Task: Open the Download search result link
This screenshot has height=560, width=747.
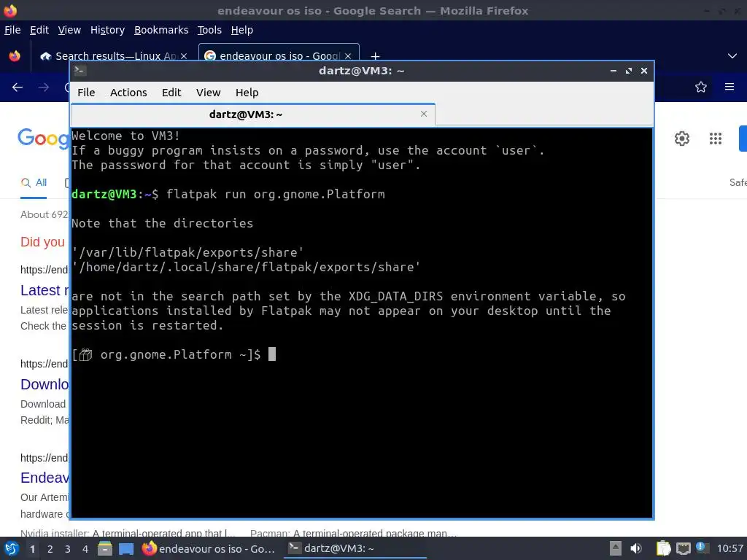Action: pos(44,384)
